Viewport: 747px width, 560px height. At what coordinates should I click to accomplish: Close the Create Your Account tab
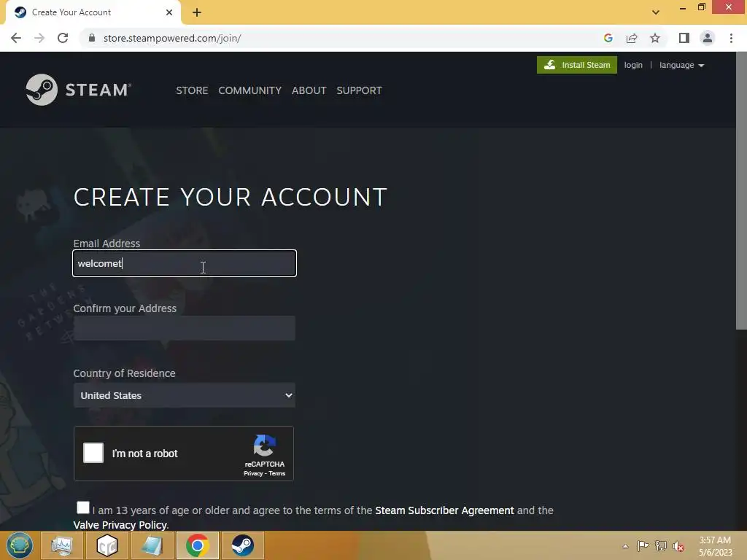[169, 12]
